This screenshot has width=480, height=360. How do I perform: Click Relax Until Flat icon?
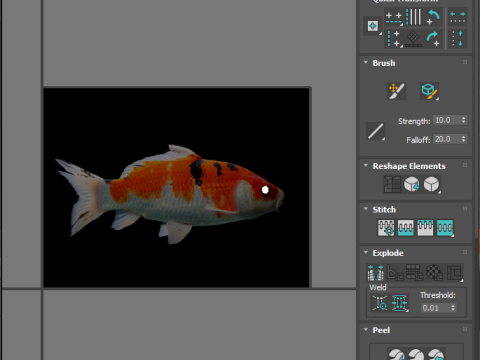pyautogui.click(x=412, y=184)
